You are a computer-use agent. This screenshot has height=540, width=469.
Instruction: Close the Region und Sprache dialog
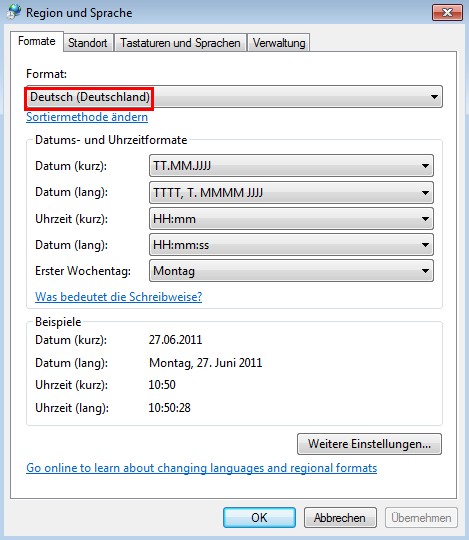click(x=447, y=13)
